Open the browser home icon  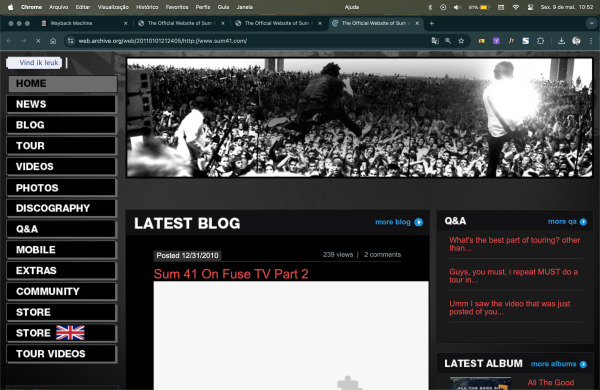(x=53, y=41)
